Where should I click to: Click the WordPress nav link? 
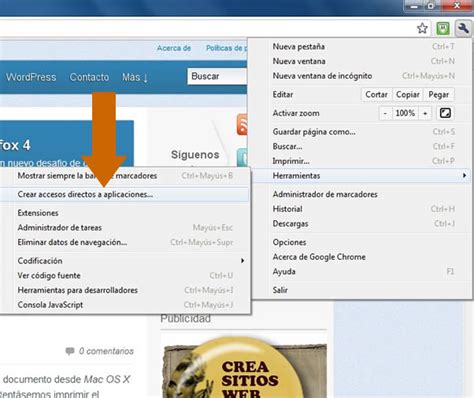(x=31, y=77)
